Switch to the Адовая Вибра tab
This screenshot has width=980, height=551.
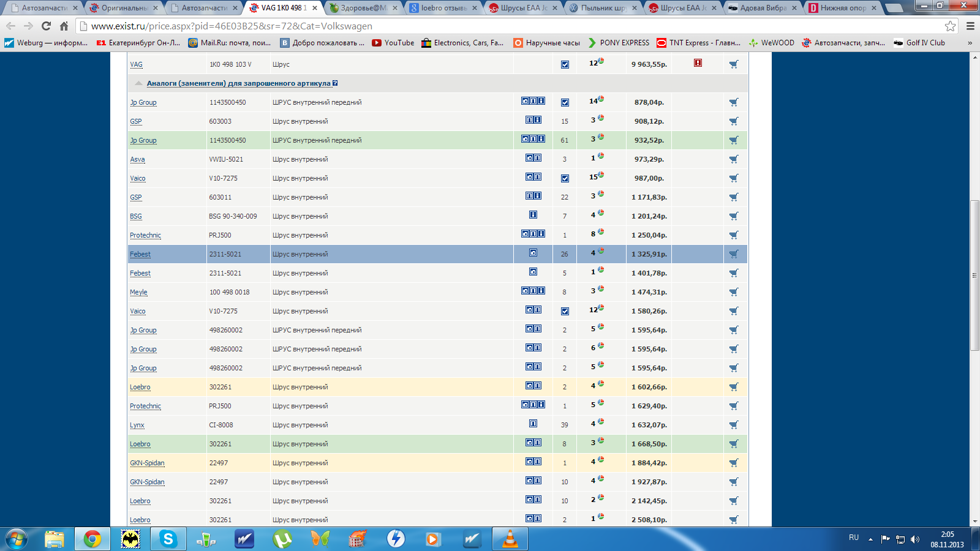pyautogui.click(x=763, y=8)
